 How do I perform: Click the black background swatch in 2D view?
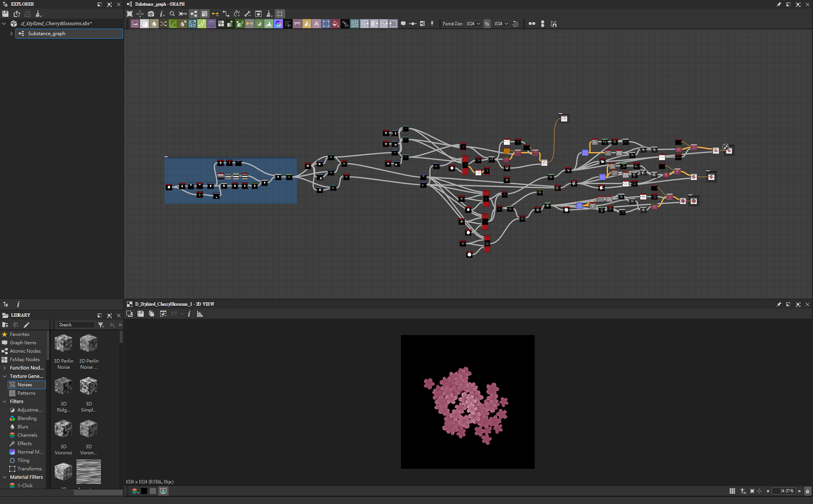[x=144, y=491]
